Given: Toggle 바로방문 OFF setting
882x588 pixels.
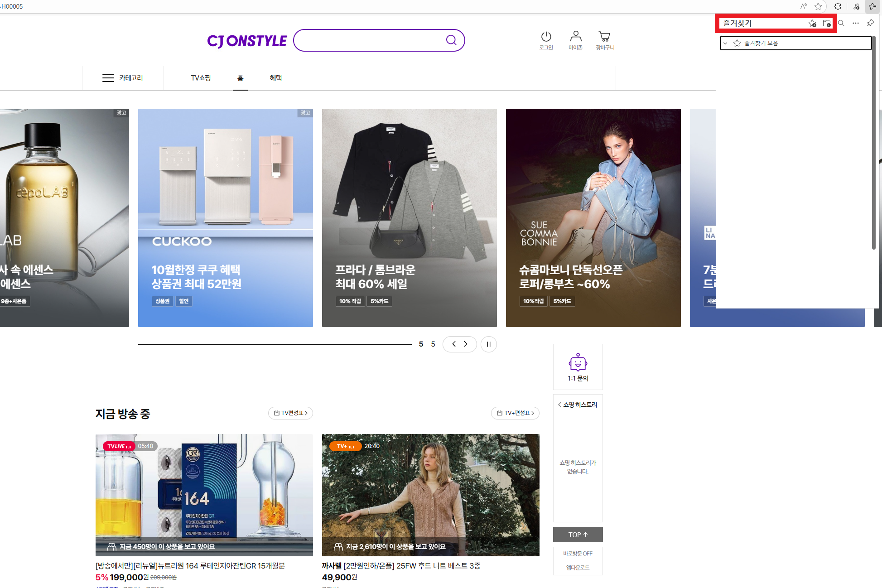Looking at the screenshot, I should 578,554.
